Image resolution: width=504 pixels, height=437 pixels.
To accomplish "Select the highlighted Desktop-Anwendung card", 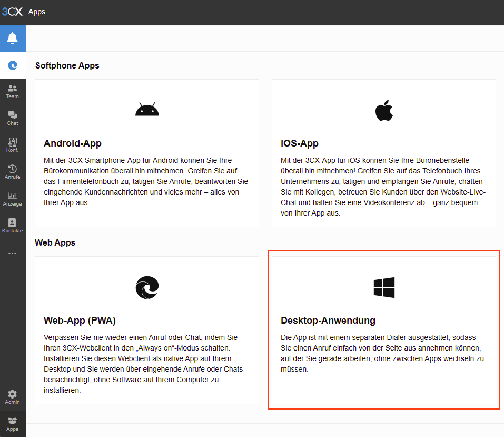I will pos(384,330).
